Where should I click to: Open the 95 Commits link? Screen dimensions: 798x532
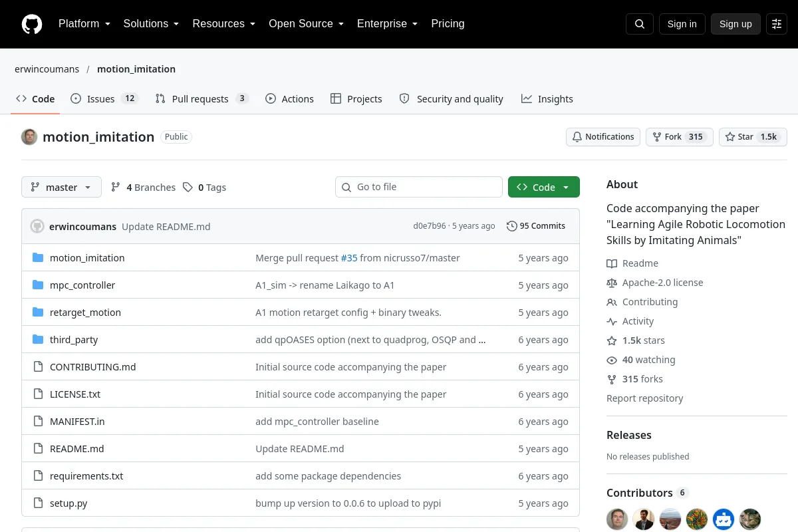click(x=536, y=226)
